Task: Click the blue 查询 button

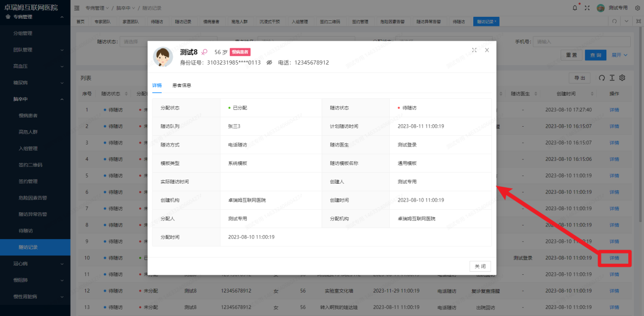Action: coord(596,55)
